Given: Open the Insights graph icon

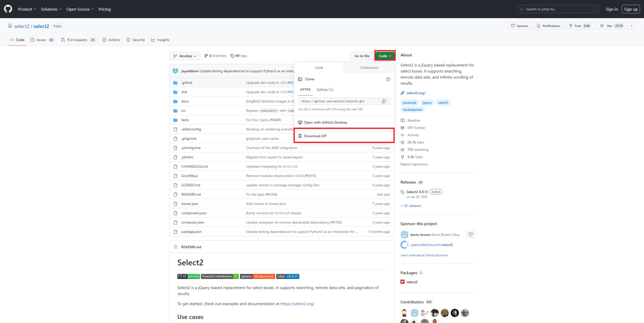Looking at the screenshot, I should click(x=153, y=40).
